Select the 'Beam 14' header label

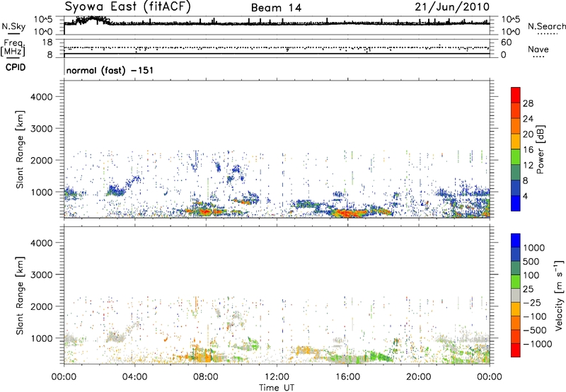pos(276,8)
